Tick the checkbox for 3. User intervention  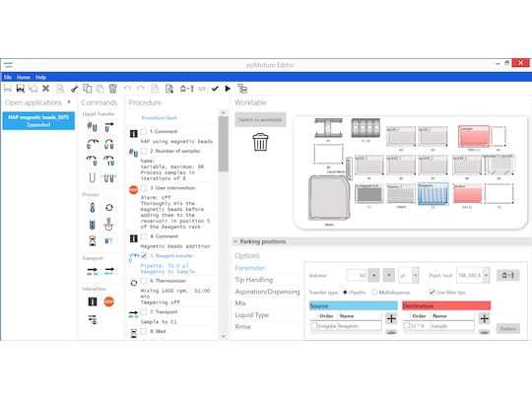pyautogui.click(x=144, y=188)
